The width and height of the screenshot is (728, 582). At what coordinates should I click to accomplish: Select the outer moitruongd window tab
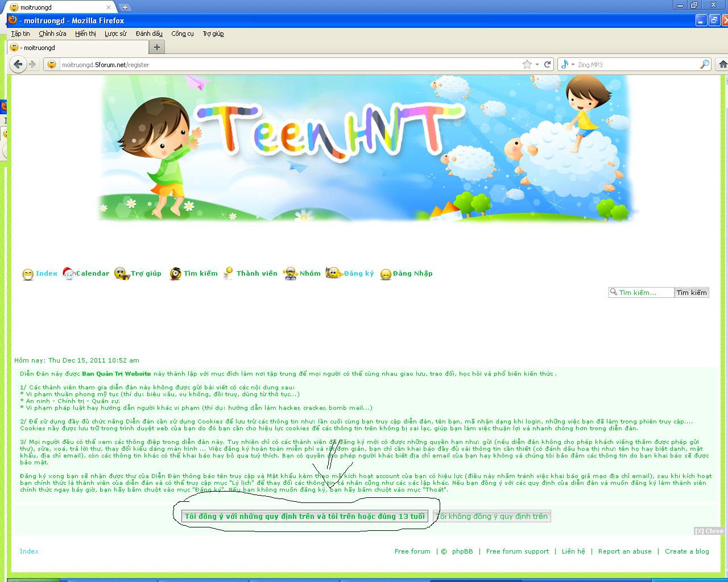pyautogui.click(x=61, y=7)
